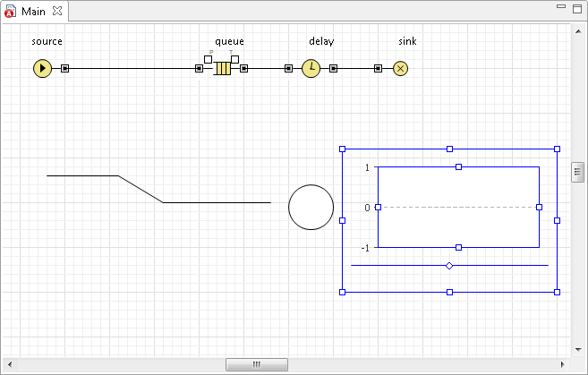
Task: Click the plot area top-middle handle
Action: pyautogui.click(x=458, y=166)
